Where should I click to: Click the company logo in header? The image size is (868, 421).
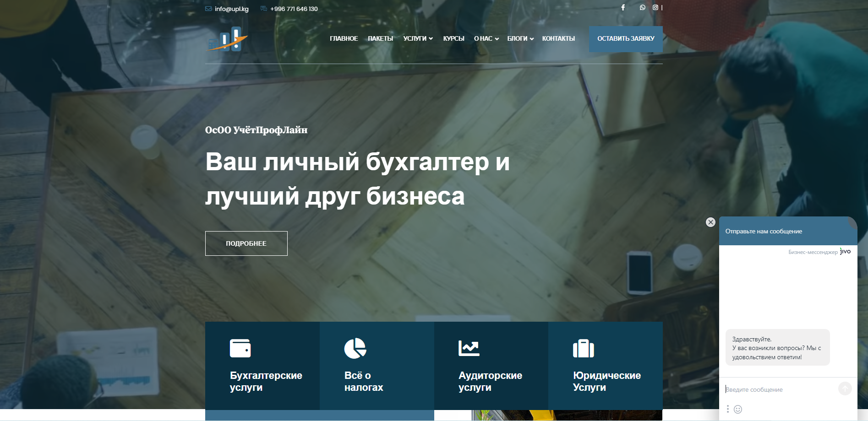tap(228, 39)
